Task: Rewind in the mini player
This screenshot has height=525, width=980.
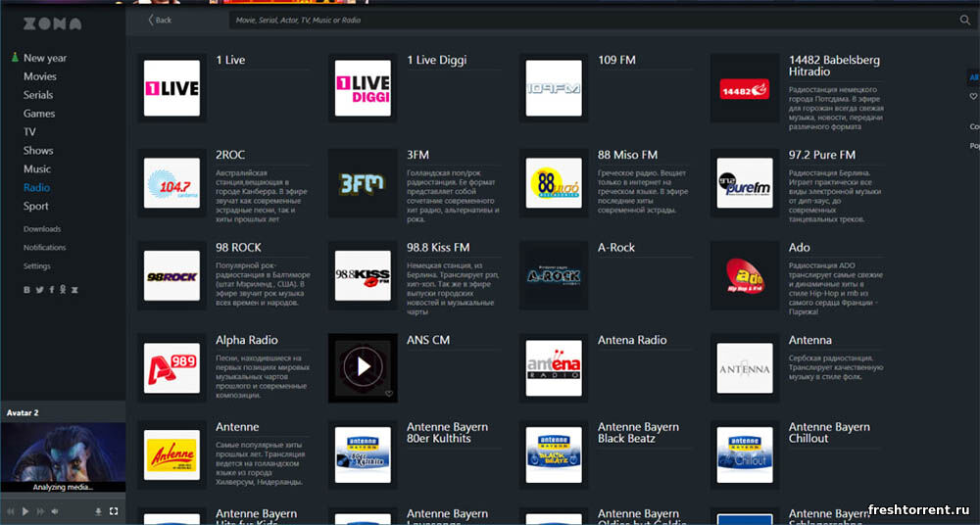Action: (11, 511)
